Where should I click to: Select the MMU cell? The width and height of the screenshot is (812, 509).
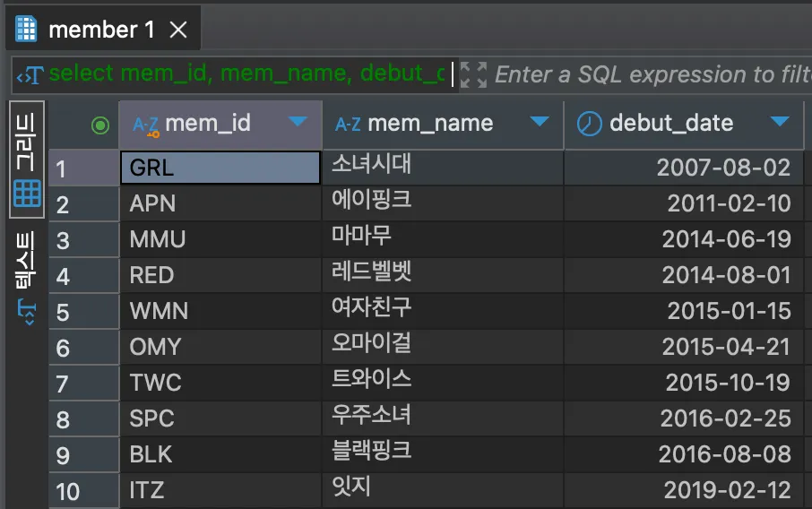pos(220,240)
